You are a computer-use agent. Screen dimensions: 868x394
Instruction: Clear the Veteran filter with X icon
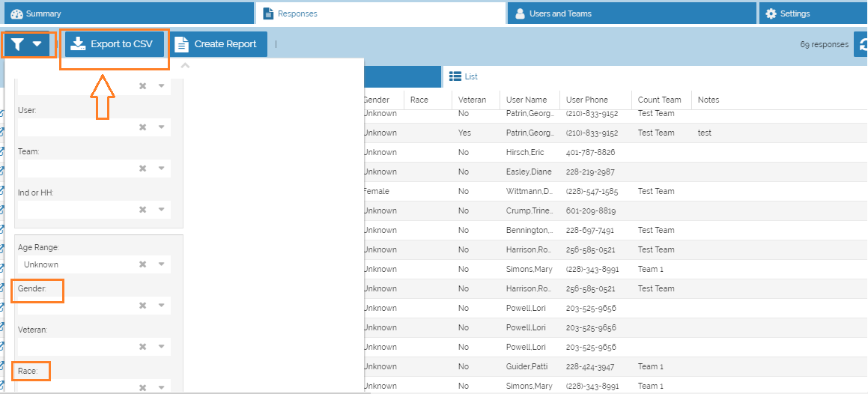tap(142, 347)
